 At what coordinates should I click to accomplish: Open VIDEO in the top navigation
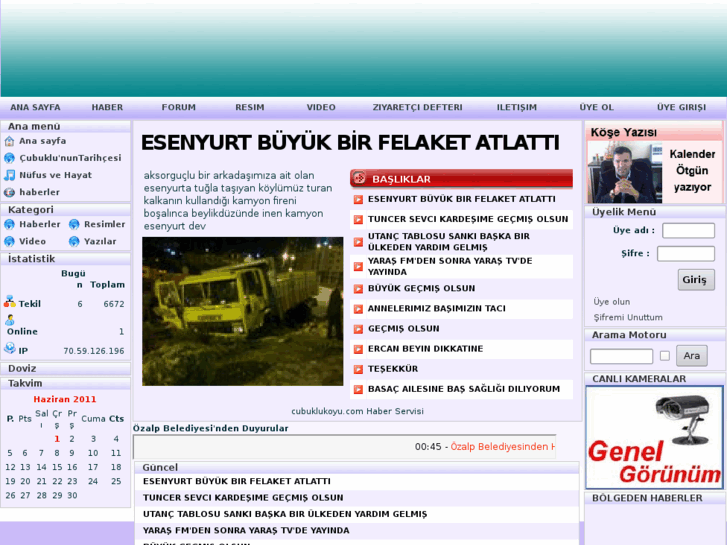(x=321, y=107)
